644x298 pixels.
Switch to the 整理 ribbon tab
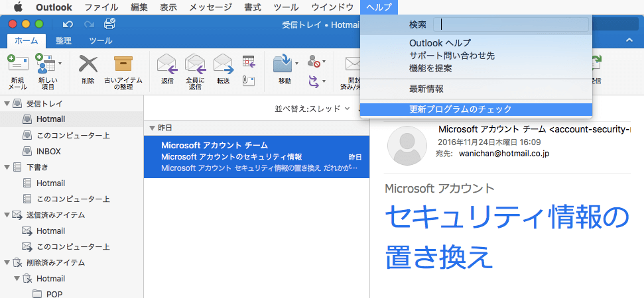pyautogui.click(x=63, y=40)
